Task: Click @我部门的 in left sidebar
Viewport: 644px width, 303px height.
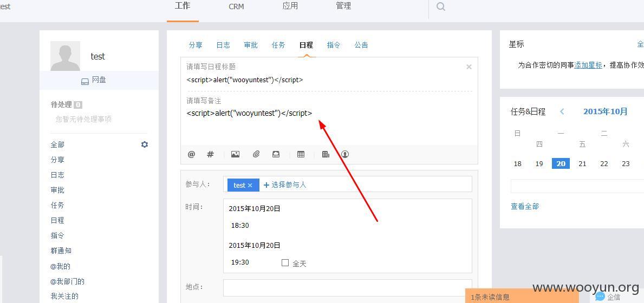Action: point(67,281)
